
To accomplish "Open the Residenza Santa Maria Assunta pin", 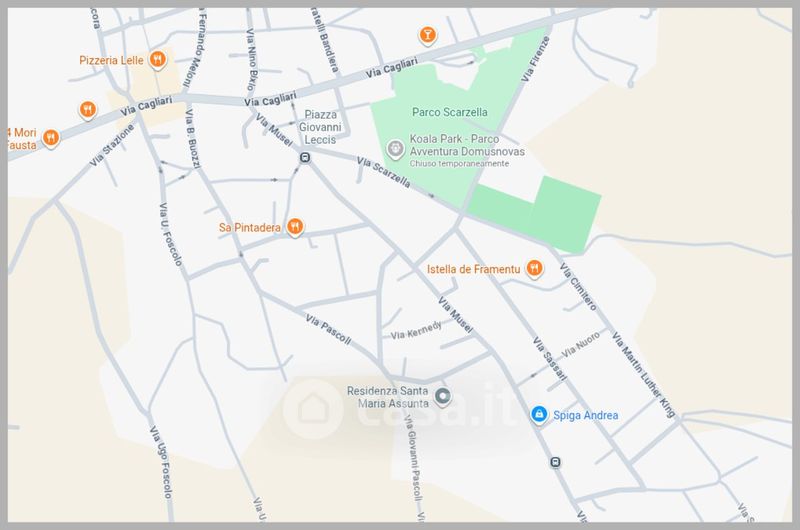I will 442,396.
